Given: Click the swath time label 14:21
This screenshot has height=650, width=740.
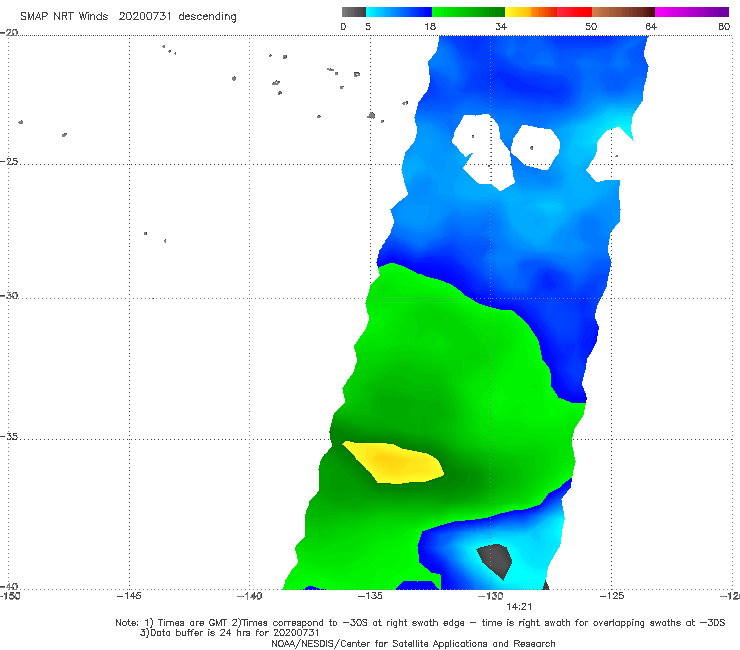Looking at the screenshot, I should [519, 607].
